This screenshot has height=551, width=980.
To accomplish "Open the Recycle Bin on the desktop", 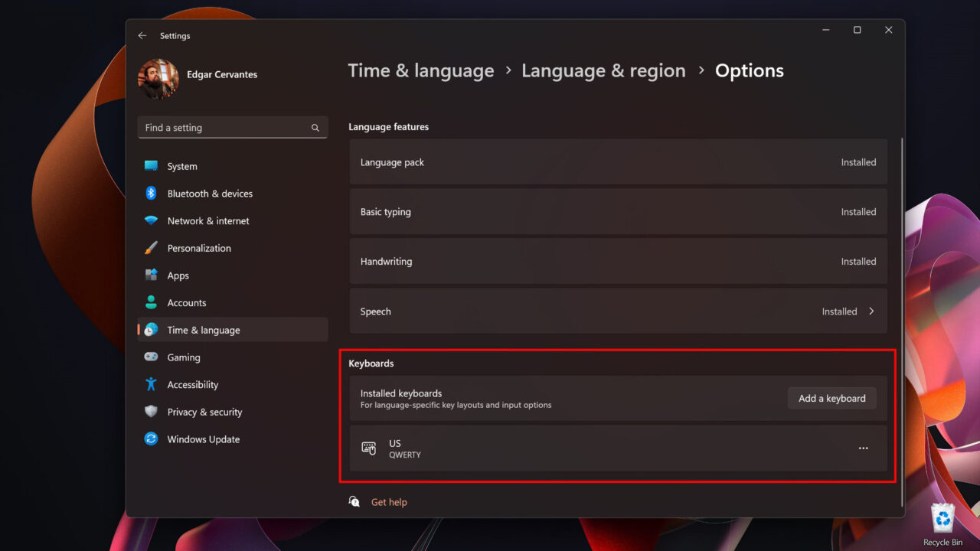I will pyautogui.click(x=942, y=519).
